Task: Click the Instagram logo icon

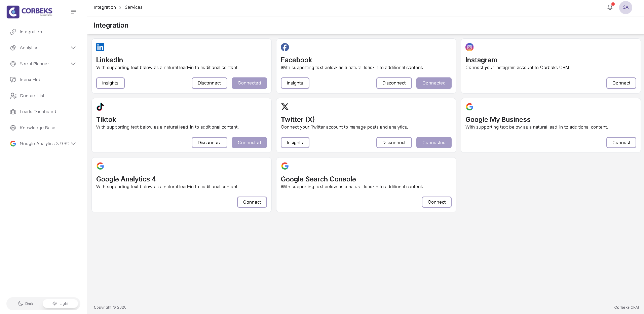Action: coord(469,47)
